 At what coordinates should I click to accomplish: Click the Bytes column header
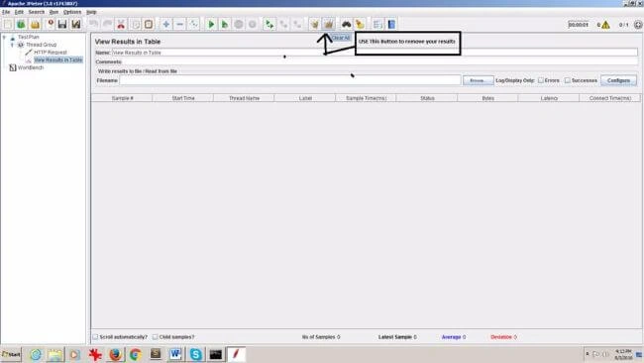coord(487,98)
